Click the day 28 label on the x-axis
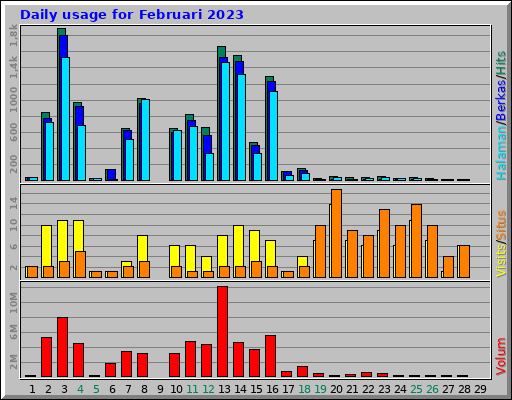This screenshot has height=400, width=512. pyautogui.click(x=464, y=389)
